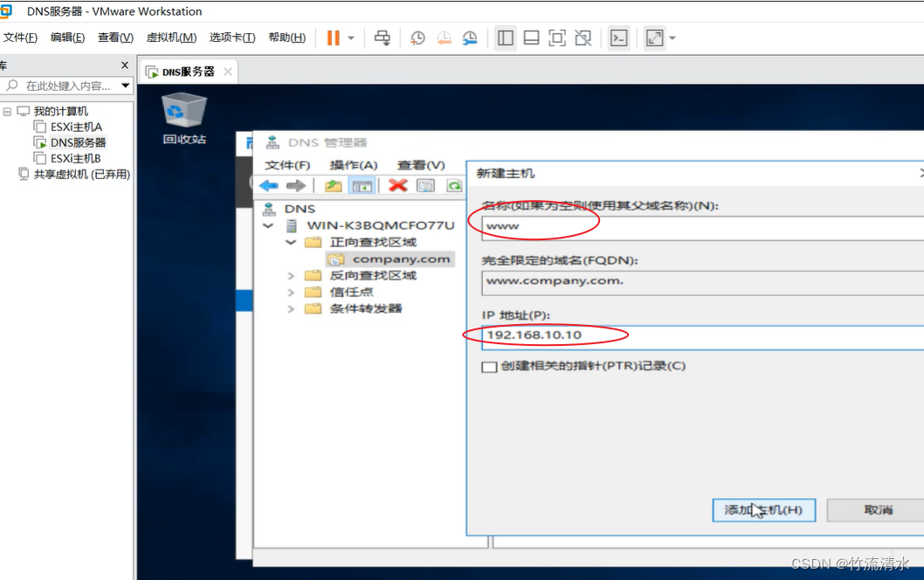Viewport: 924px width, 580px height.
Task: Open the 文件(F) menu in VMware
Action: (x=21, y=38)
